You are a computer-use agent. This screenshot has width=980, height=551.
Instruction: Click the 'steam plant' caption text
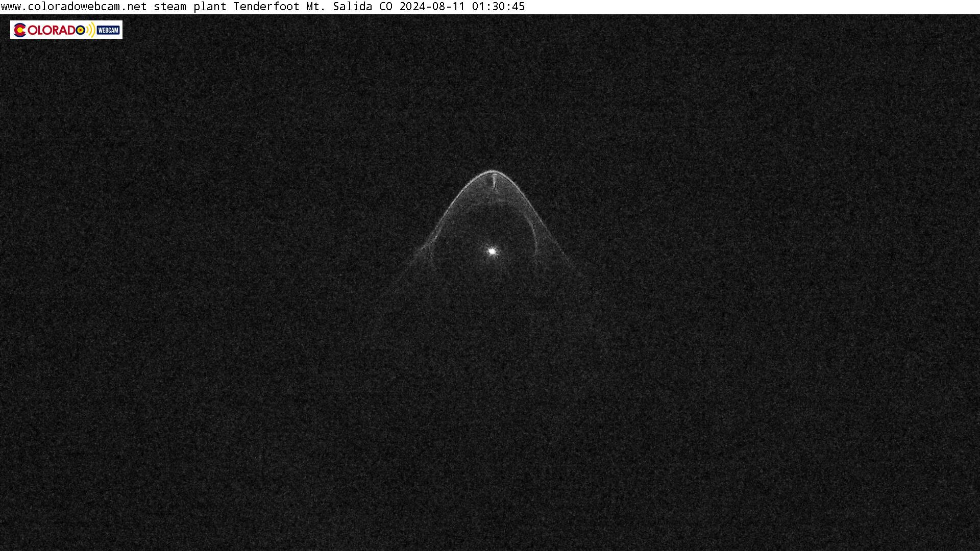click(190, 7)
